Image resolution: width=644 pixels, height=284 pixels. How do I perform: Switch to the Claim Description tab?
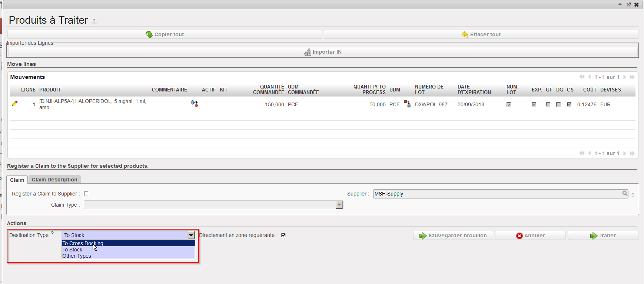click(54, 180)
